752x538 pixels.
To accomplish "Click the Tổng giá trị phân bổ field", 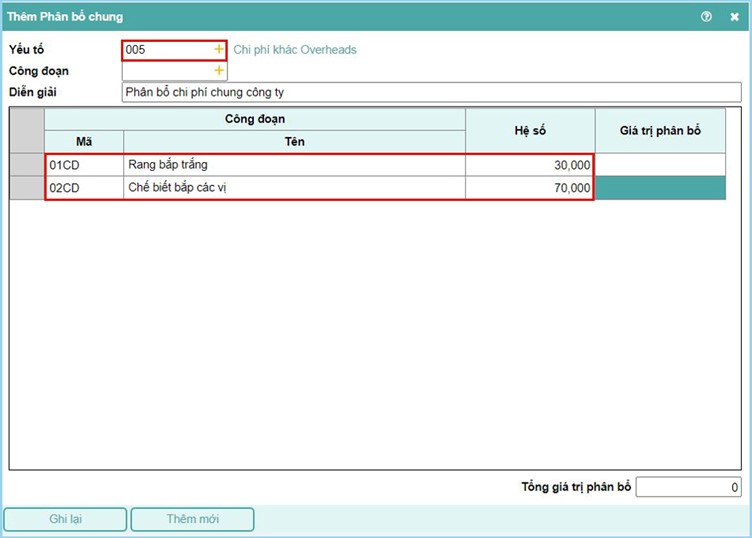I will tap(689, 488).
